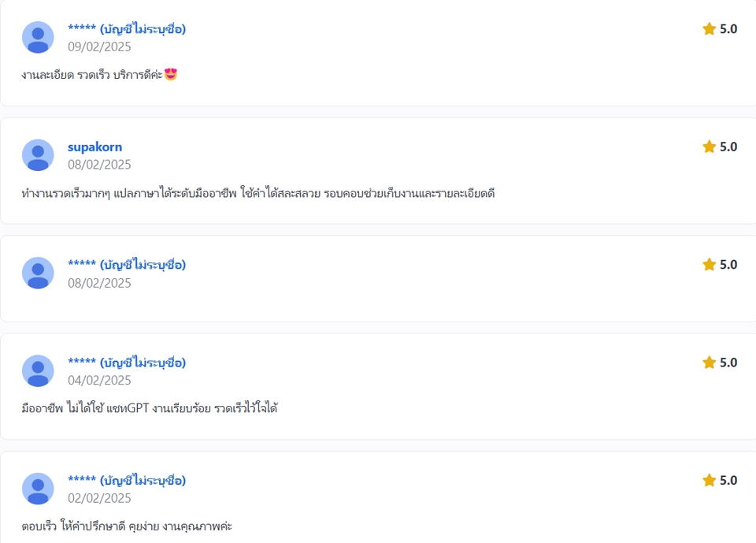Click avatar of the 04/02/2025 reviewer
Screen dimensions: 756x543
[38, 370]
